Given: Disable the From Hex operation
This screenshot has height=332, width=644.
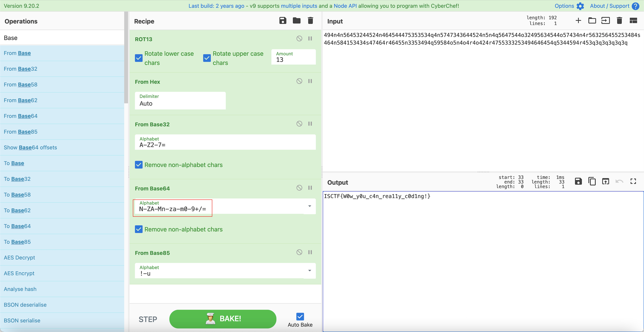Looking at the screenshot, I should coord(299,81).
